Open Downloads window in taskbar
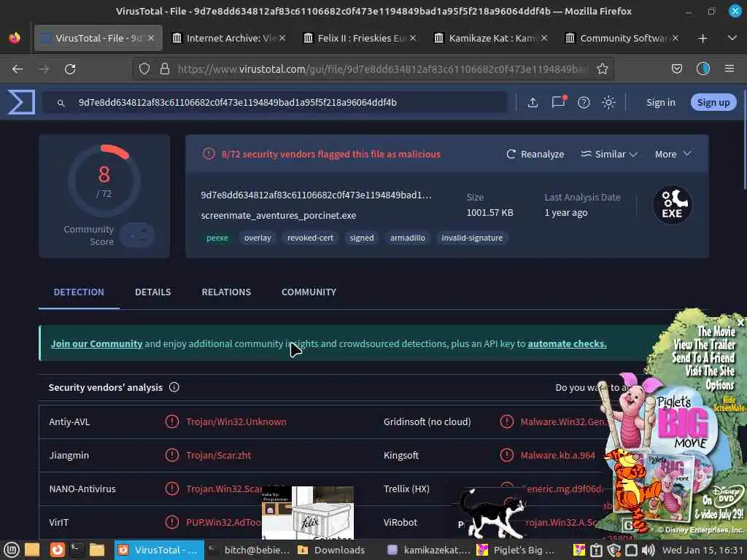This screenshot has height=560, width=747. pos(333,550)
